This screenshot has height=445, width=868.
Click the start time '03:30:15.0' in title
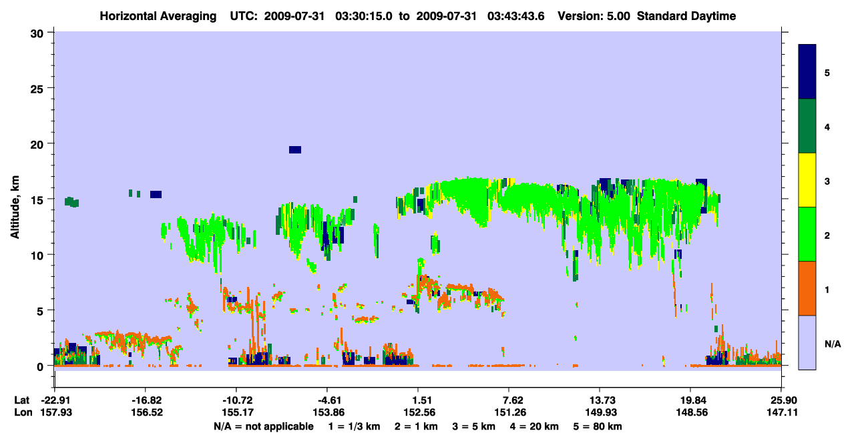(x=363, y=16)
